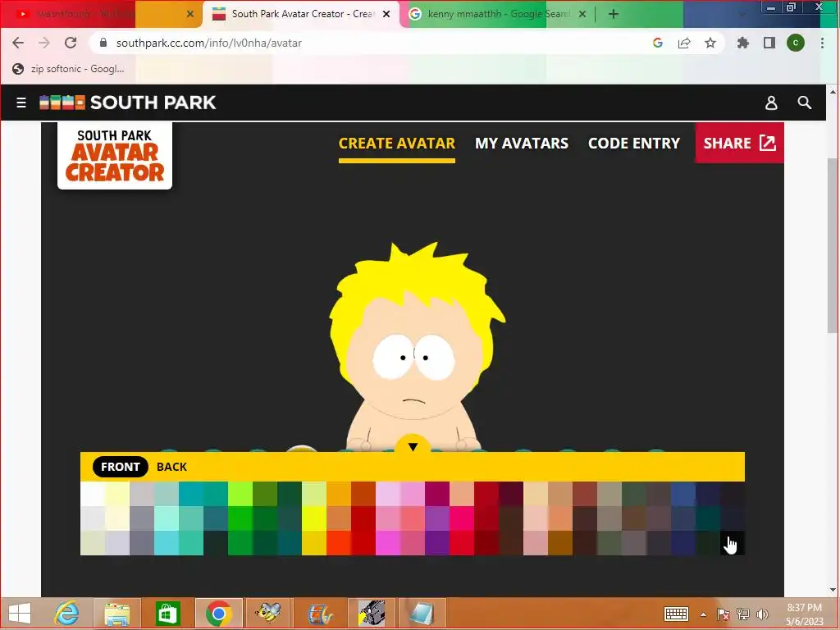Open the site search magnifier icon
This screenshot has height=630, width=840.
pos(804,103)
